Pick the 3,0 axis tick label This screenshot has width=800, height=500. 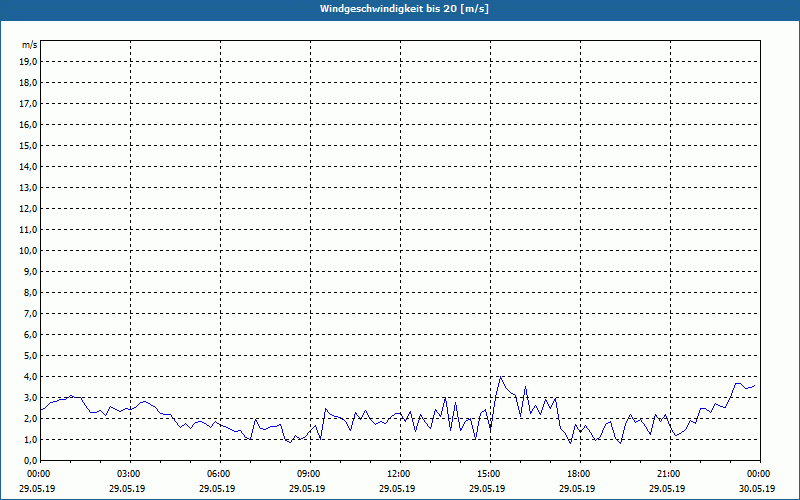click(x=31, y=397)
